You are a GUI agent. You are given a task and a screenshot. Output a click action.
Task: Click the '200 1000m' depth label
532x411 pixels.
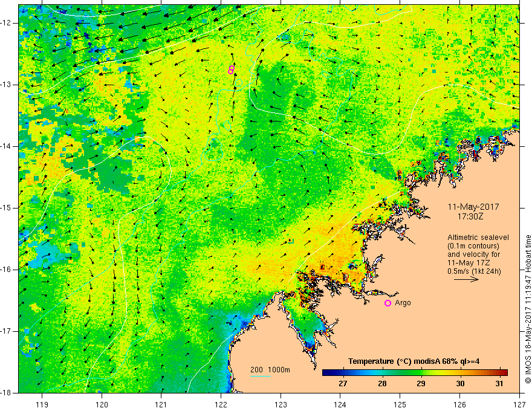tap(270, 370)
